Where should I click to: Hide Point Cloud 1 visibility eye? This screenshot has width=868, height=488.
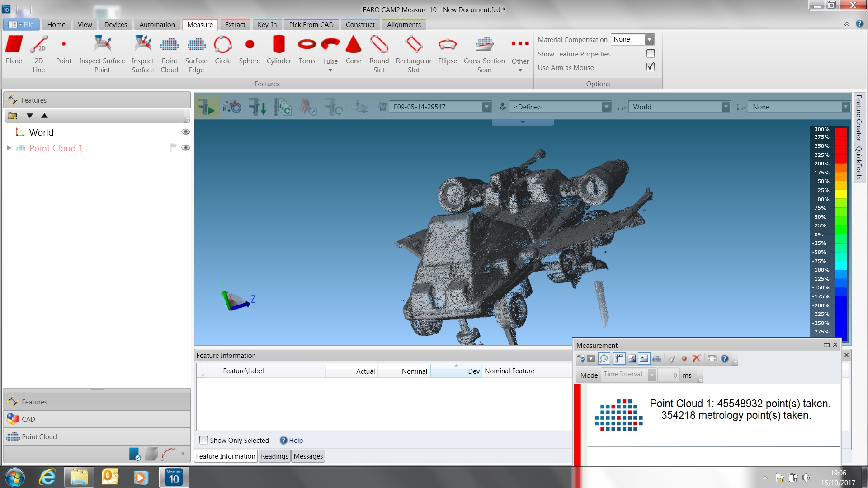(185, 148)
